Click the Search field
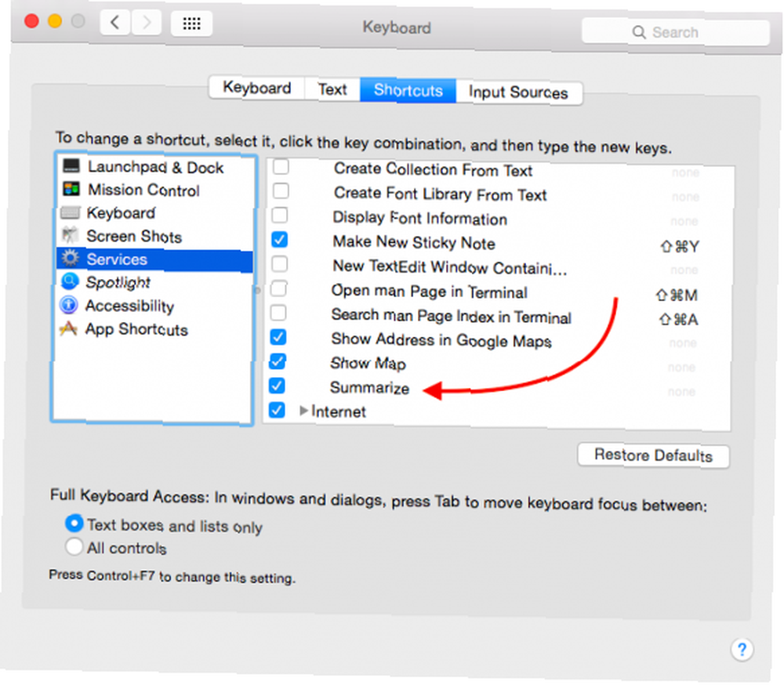 click(675, 32)
